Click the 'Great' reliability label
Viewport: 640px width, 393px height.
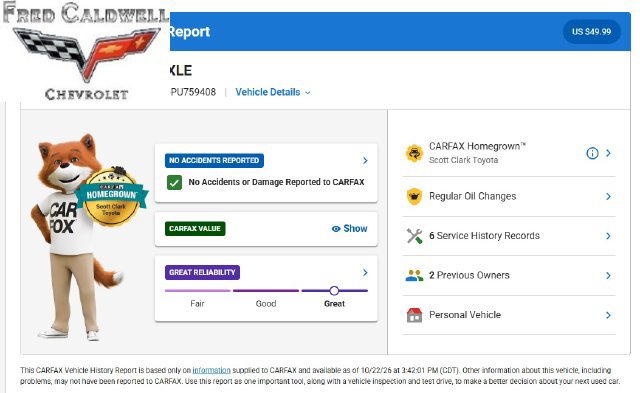[334, 304]
